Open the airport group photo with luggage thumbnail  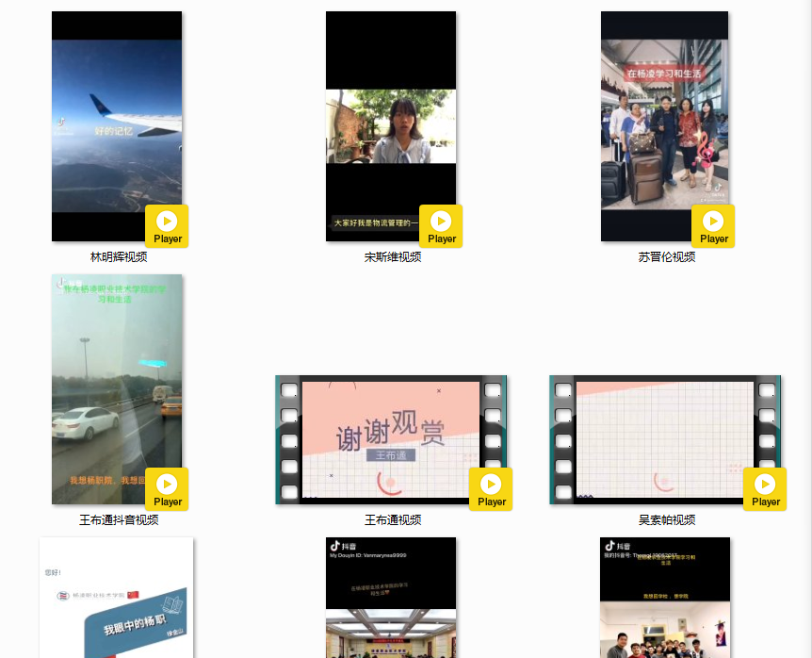[x=664, y=123]
